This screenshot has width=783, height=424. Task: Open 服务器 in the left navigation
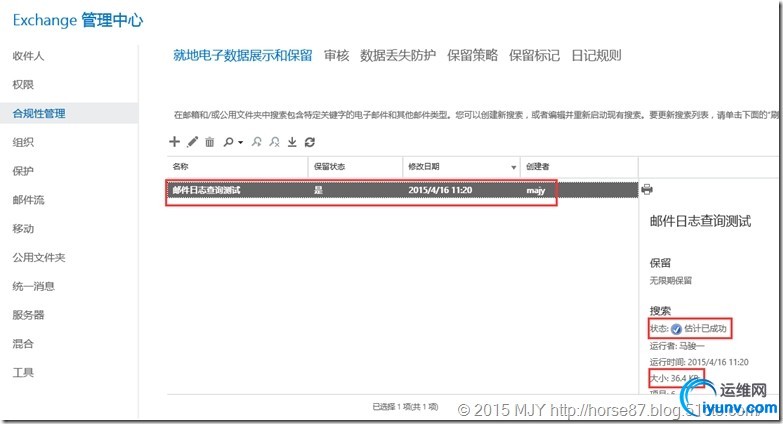(28, 315)
